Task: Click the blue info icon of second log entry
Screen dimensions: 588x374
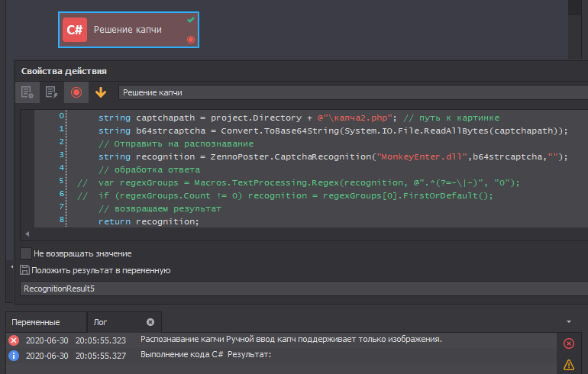Action: (14, 355)
